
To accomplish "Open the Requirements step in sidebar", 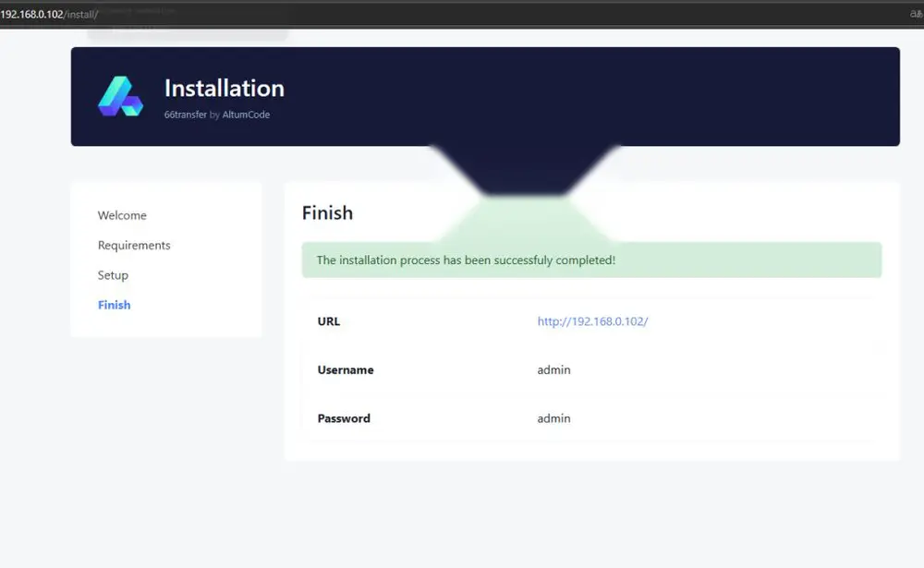I will (x=134, y=245).
